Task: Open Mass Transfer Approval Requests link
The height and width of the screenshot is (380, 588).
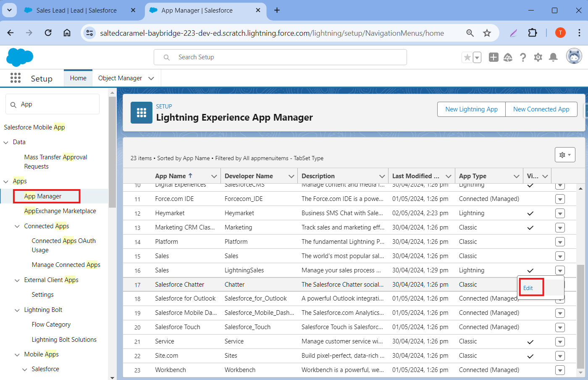Action: click(56, 162)
